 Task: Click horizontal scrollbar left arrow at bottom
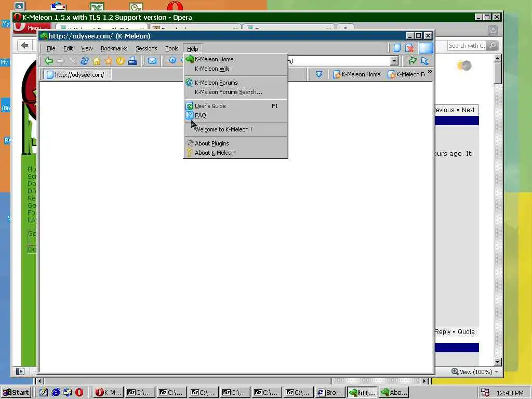(39, 381)
